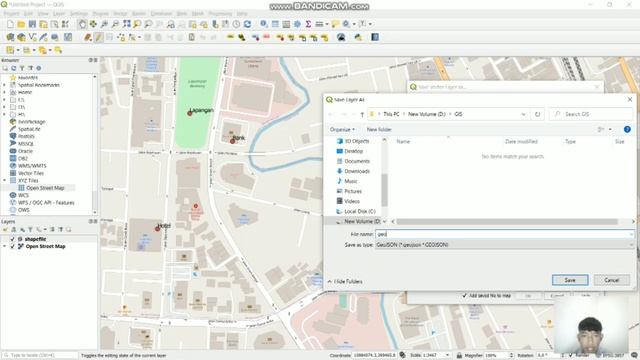
Task: Click the messages icon in status bar
Action: pyautogui.click(x=634, y=355)
